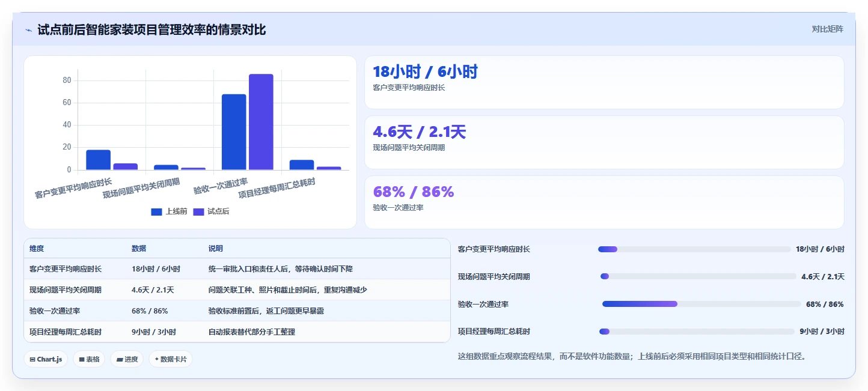This screenshot has width=868, height=391.
Task: Click the 4.6天 / 2.1天 data card
Action: pyautogui.click(x=604, y=142)
